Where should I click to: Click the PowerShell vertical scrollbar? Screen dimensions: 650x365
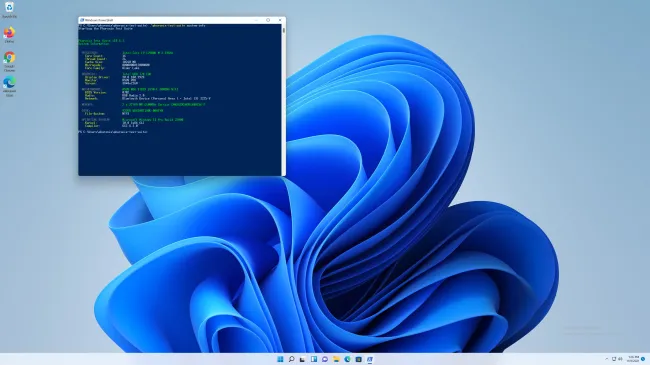284,100
